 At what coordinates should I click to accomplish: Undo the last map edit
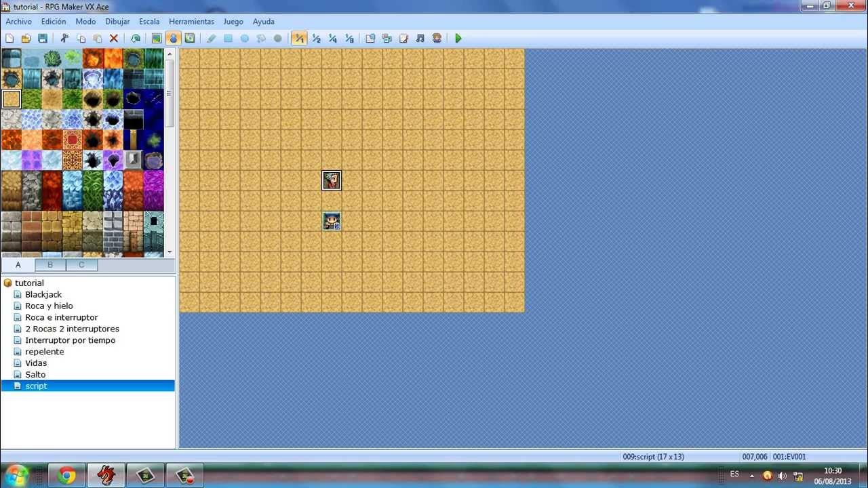pos(135,39)
